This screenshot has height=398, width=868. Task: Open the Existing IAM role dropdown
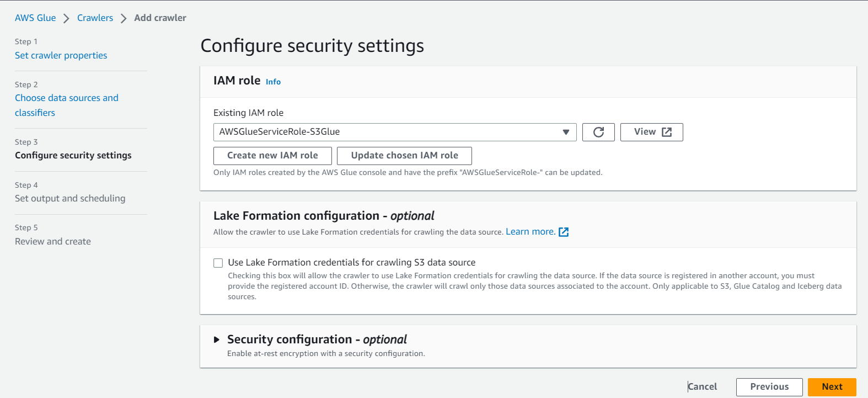[395, 132]
